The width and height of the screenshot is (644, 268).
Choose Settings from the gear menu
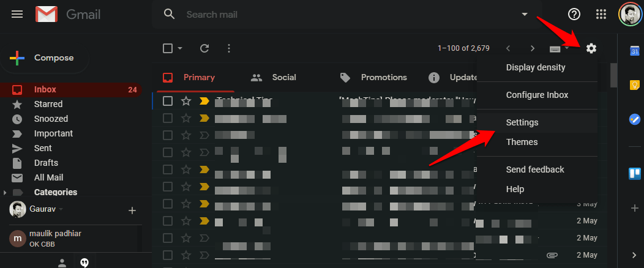522,122
